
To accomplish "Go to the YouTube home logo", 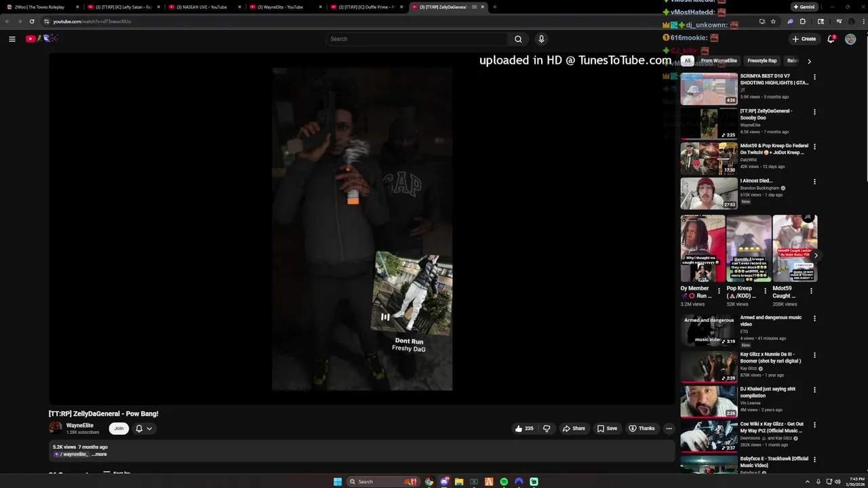I will (41, 39).
